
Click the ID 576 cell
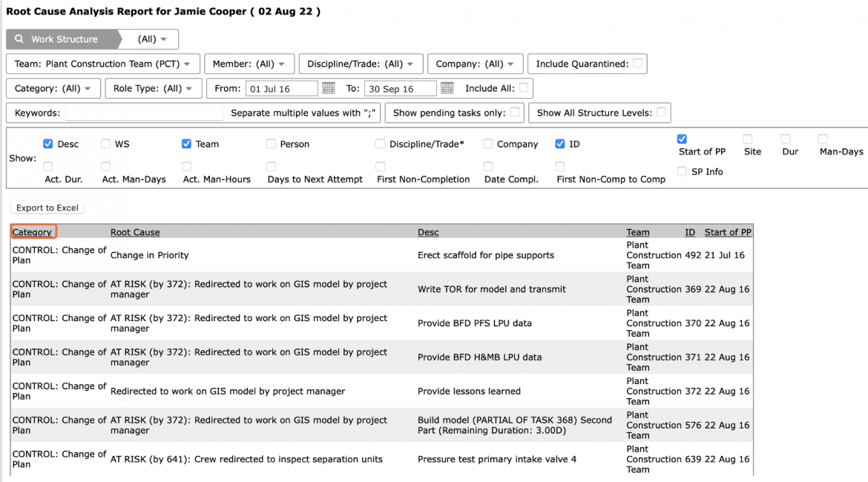click(x=692, y=425)
